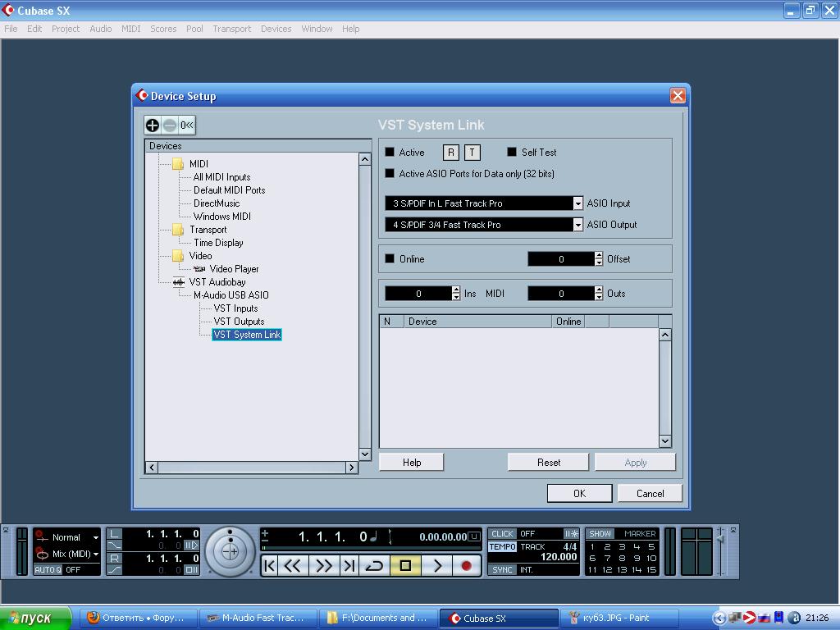Open the Transport menu
This screenshot has height=630, width=840.
[x=231, y=29]
